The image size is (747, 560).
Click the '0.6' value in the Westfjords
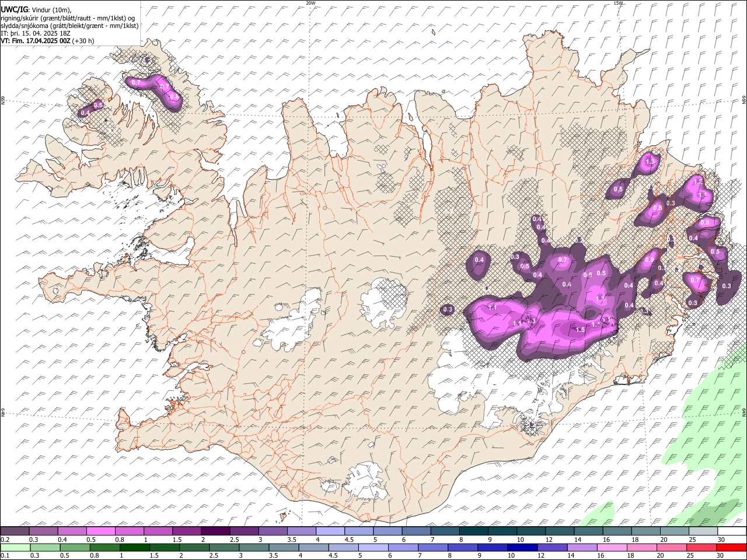(173, 96)
